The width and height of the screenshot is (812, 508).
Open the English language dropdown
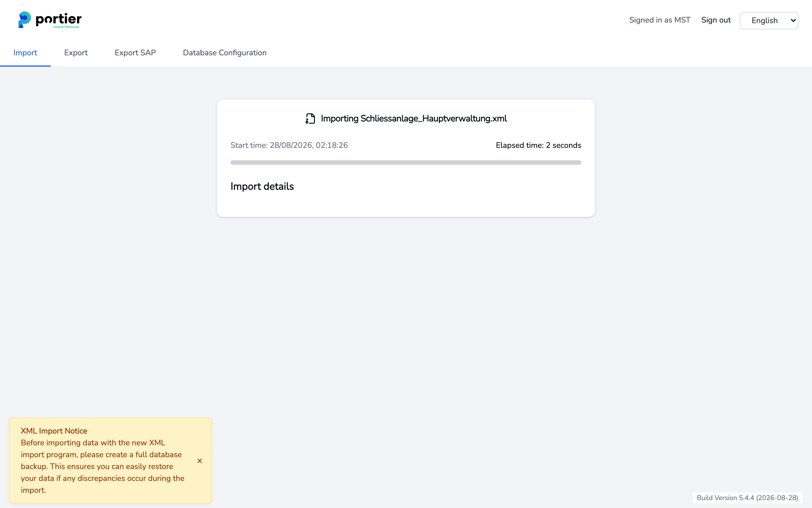pos(769,21)
